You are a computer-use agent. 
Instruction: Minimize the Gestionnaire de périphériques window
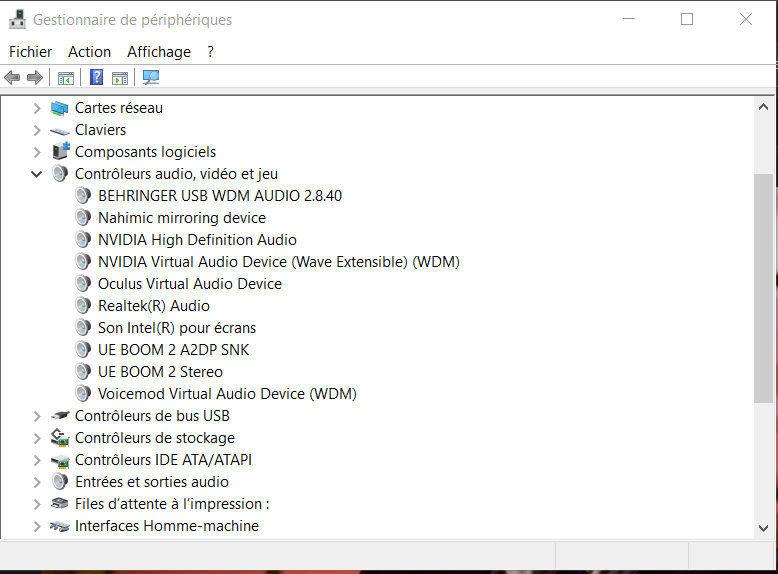point(629,19)
